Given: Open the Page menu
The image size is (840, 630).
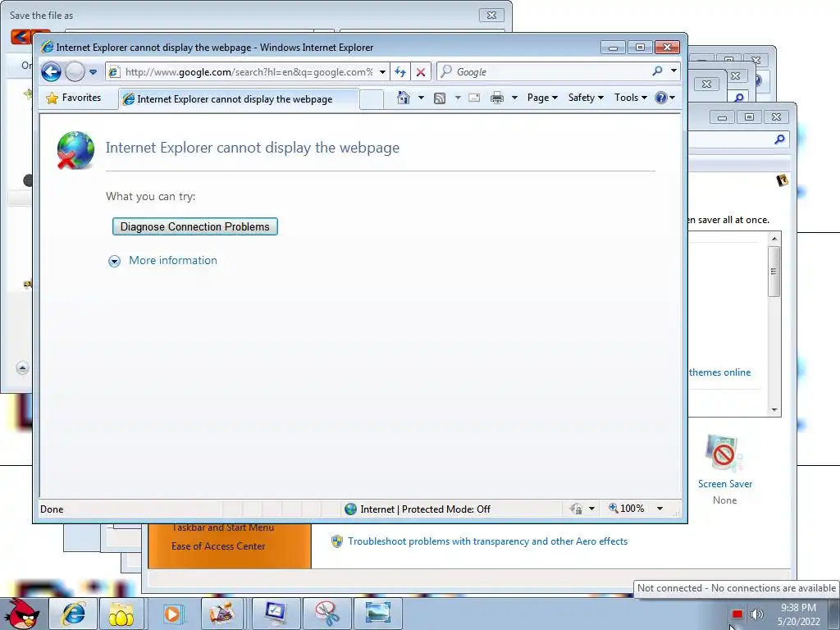Looking at the screenshot, I should [542, 98].
